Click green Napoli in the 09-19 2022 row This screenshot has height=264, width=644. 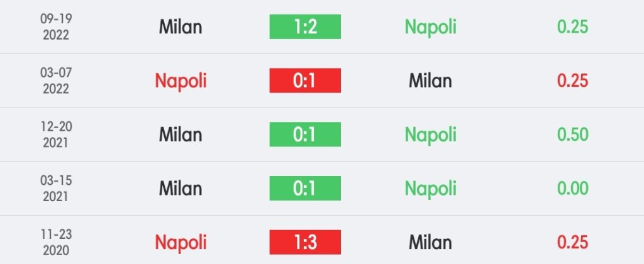pyautogui.click(x=430, y=28)
